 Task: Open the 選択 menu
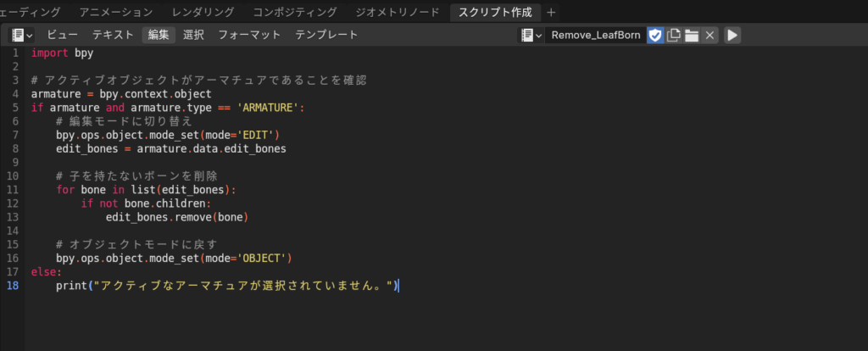[x=194, y=36]
